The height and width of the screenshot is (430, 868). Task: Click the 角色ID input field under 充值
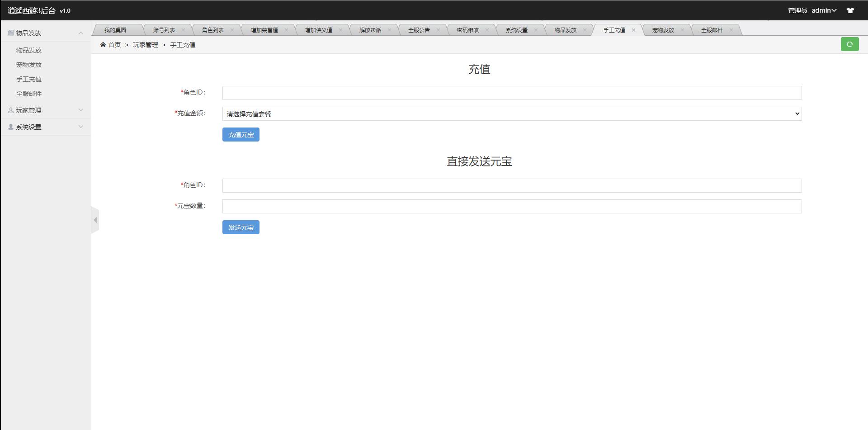511,93
